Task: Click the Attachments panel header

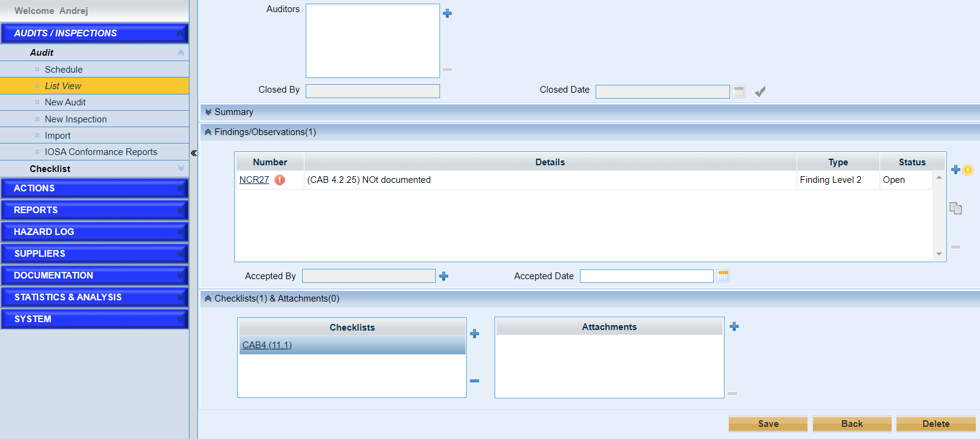Action: pos(610,327)
